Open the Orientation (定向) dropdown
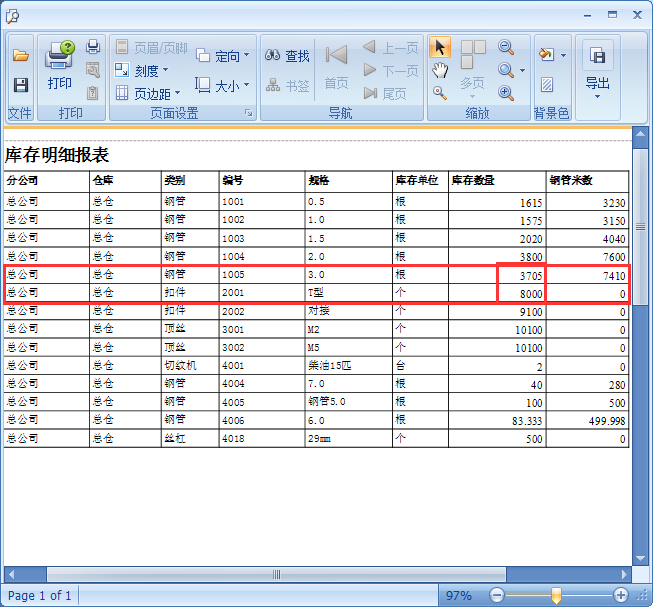Screen dimensions: 653x607 tap(223, 56)
